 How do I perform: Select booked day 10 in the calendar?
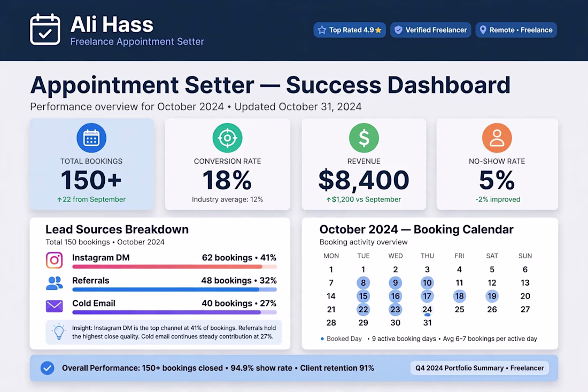click(427, 282)
